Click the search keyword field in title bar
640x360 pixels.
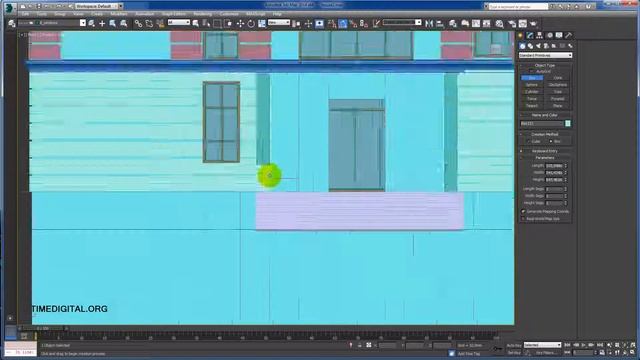(x=518, y=7)
